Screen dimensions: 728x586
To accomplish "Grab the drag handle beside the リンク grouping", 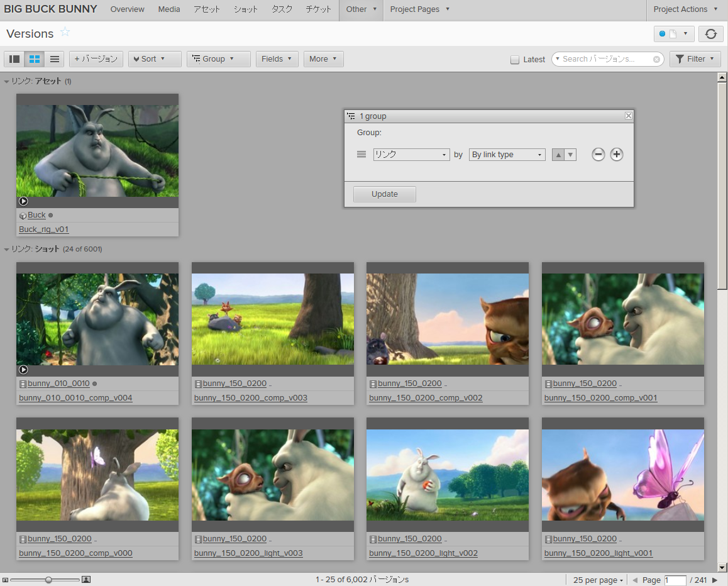I will (361, 155).
